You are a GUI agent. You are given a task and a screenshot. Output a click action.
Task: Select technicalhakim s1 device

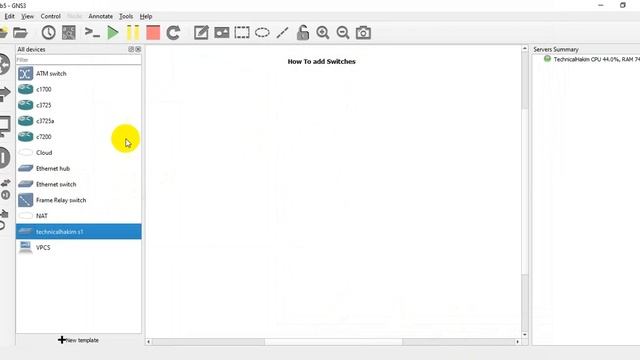coord(79,231)
